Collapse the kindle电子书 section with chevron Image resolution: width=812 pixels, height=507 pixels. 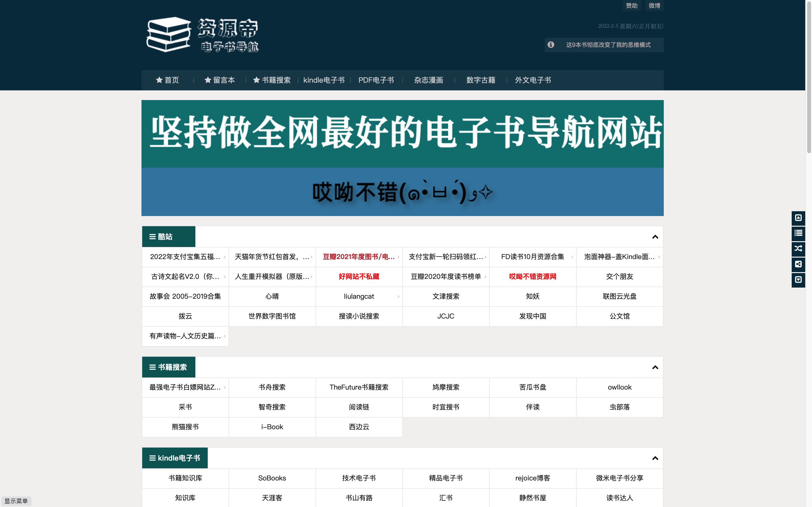click(x=655, y=458)
